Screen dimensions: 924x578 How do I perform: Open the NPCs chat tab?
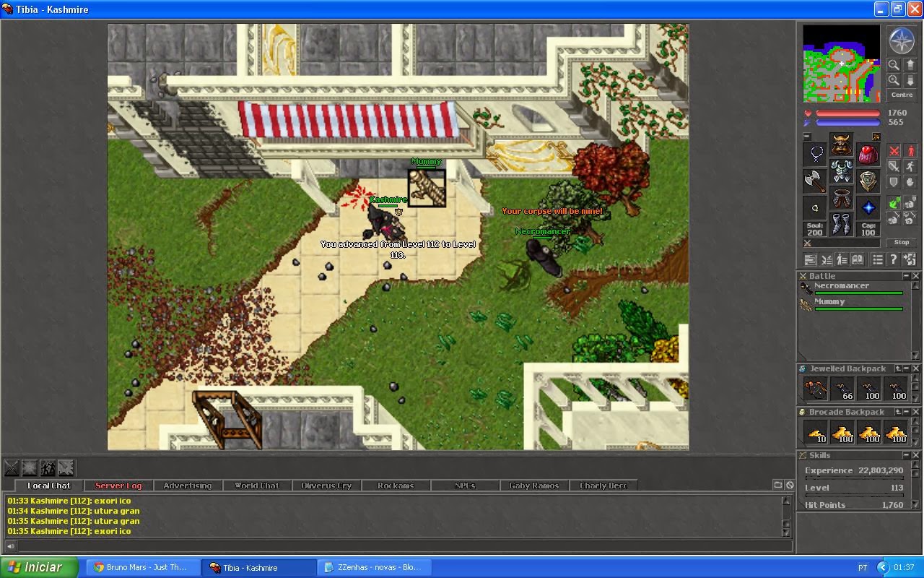[464, 486]
